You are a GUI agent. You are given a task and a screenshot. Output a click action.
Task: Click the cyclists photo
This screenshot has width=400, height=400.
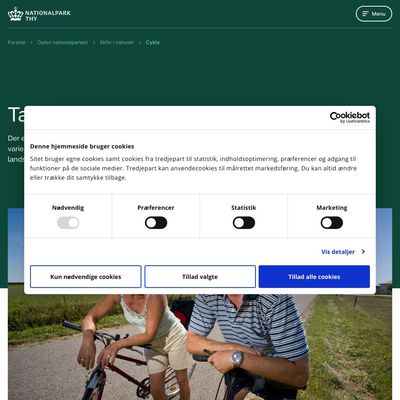200,347
